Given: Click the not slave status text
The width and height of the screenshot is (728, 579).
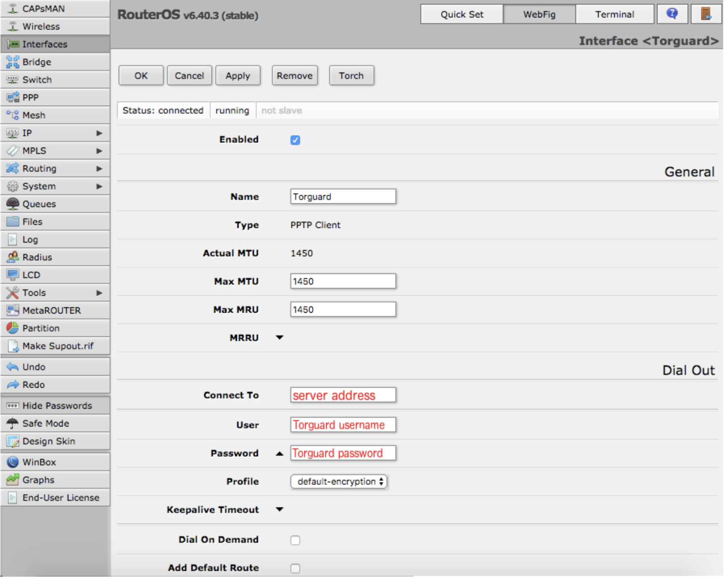Looking at the screenshot, I should 281,110.
